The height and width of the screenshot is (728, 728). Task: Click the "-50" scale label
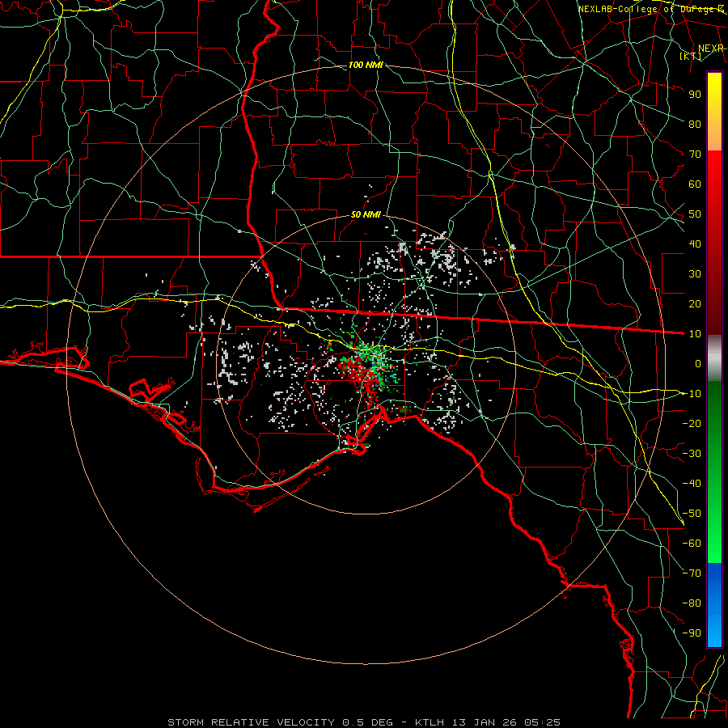click(x=692, y=514)
